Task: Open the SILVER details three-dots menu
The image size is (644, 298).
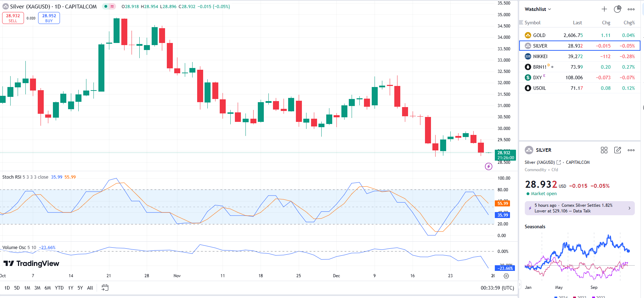Action: tap(631, 150)
